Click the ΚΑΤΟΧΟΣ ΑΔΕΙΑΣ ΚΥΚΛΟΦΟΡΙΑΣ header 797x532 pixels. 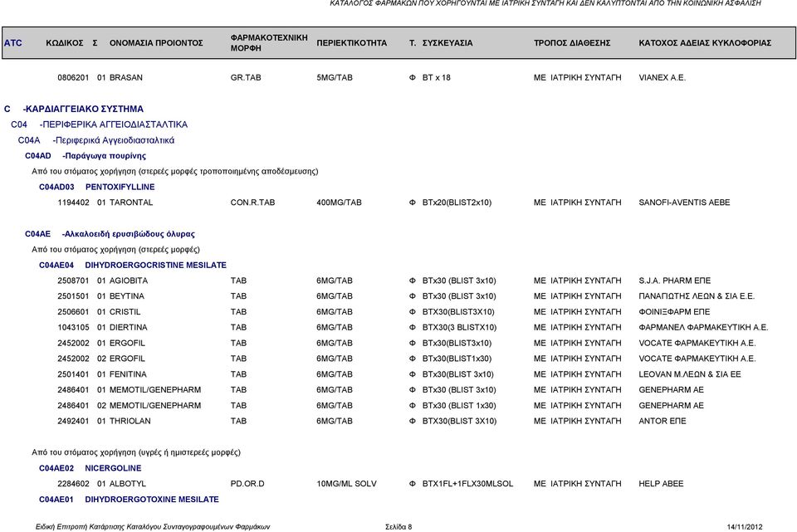pyautogui.click(x=705, y=42)
